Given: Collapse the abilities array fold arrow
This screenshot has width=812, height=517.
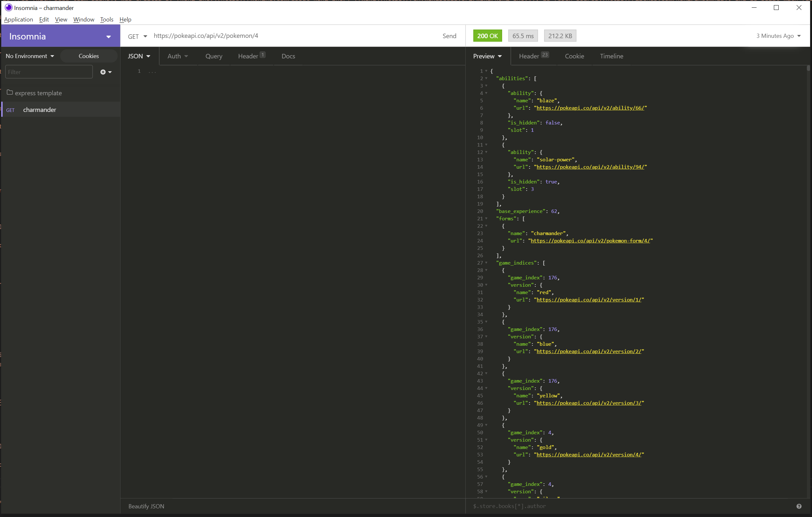Looking at the screenshot, I should pyautogui.click(x=486, y=78).
